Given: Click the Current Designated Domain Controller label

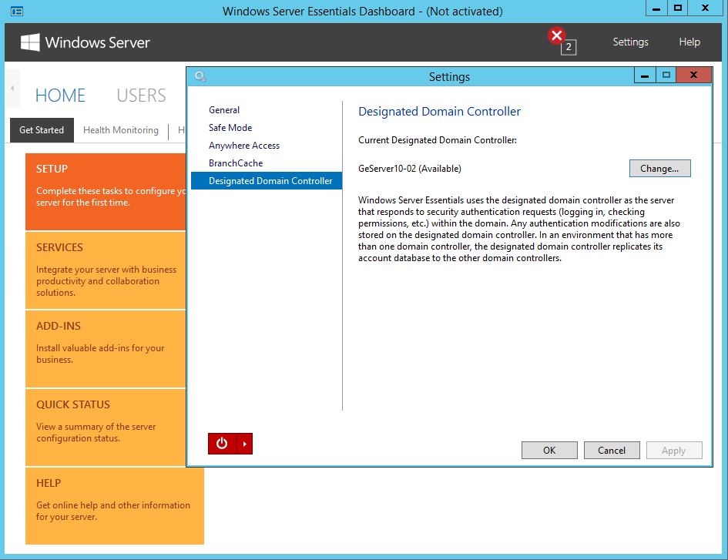Looking at the screenshot, I should 438,140.
